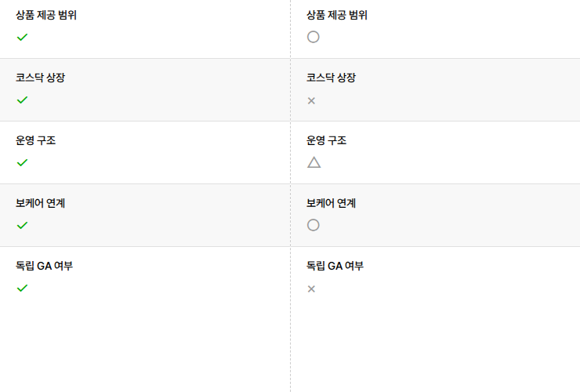
Task: Select left column 보케어 연계 label
Action: tap(40, 203)
